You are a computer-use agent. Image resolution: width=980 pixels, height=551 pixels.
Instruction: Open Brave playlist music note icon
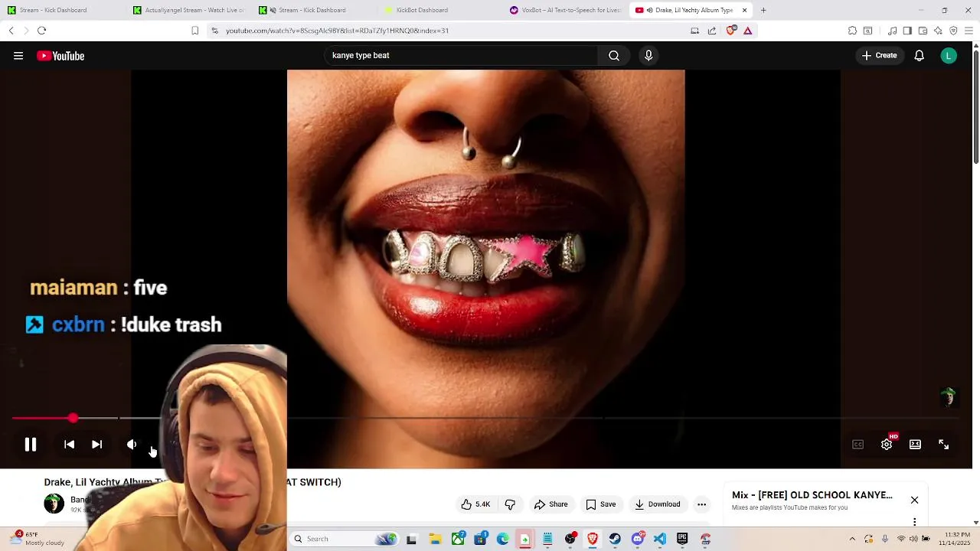coord(893,31)
